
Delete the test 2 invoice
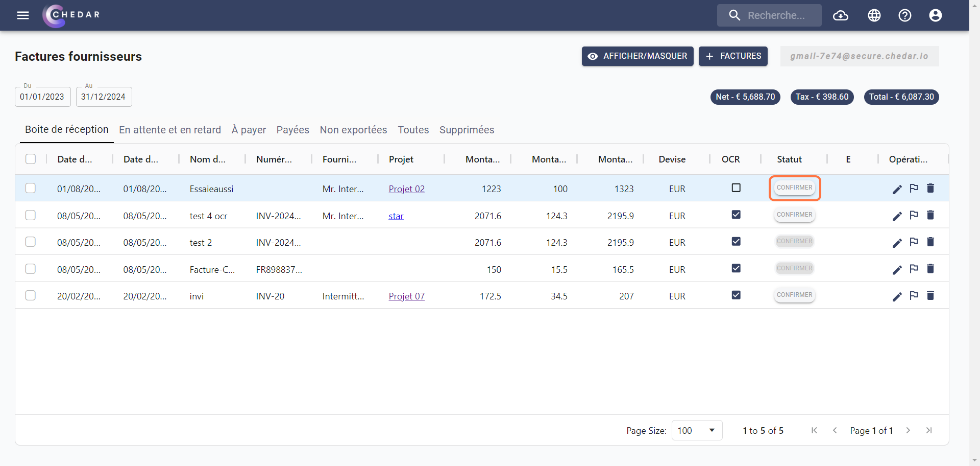(930, 242)
